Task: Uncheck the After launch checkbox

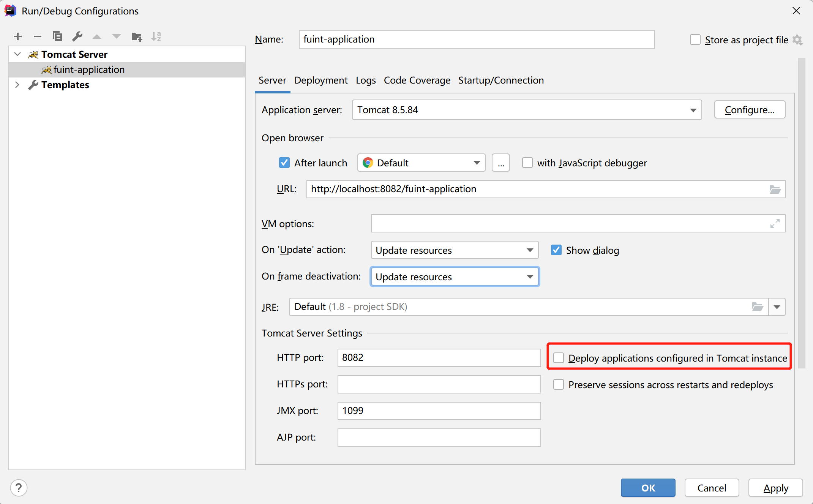Action: [284, 163]
